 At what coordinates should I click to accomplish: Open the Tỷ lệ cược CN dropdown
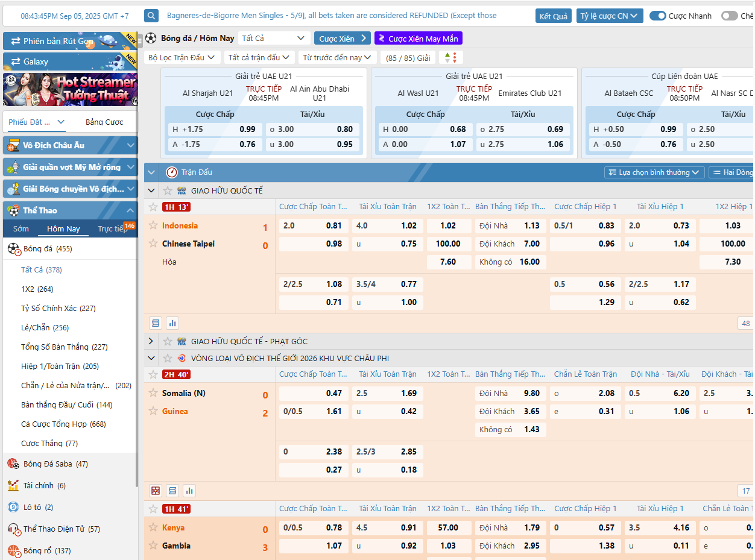click(x=609, y=16)
